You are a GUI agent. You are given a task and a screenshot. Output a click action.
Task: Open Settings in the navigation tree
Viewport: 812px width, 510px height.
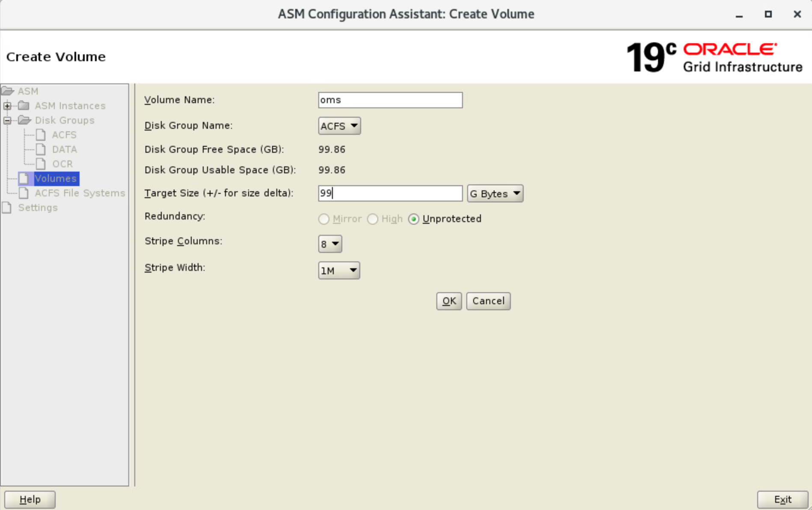tap(38, 208)
